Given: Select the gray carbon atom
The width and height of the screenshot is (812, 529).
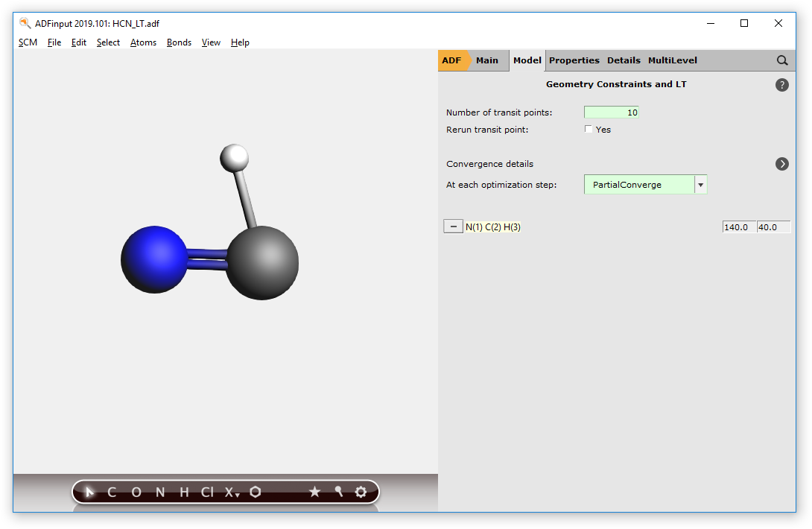Looking at the screenshot, I should point(262,263).
